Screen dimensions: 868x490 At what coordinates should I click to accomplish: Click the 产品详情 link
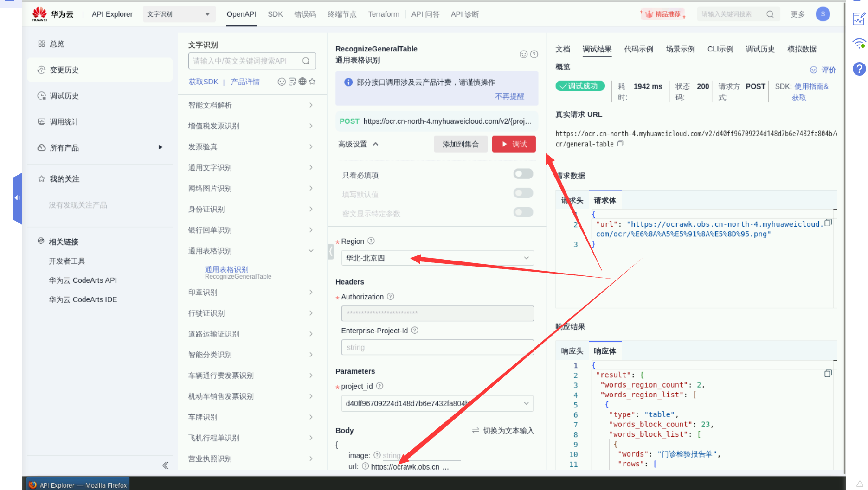pyautogui.click(x=245, y=82)
